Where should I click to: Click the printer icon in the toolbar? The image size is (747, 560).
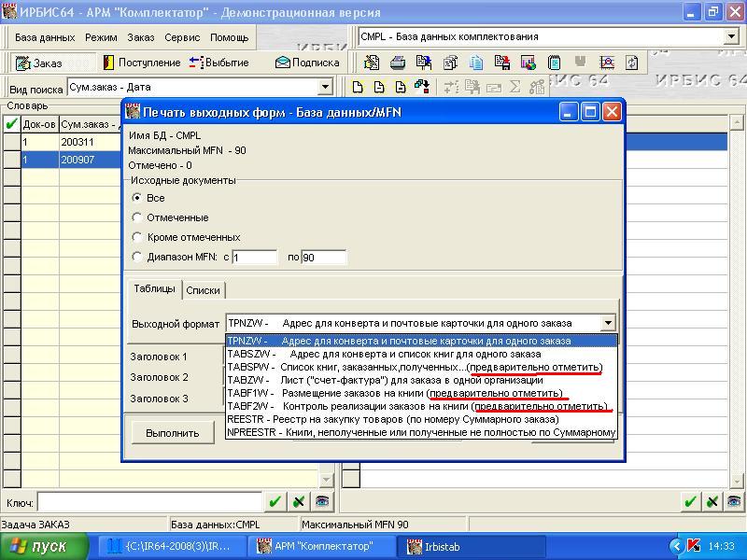click(x=397, y=63)
